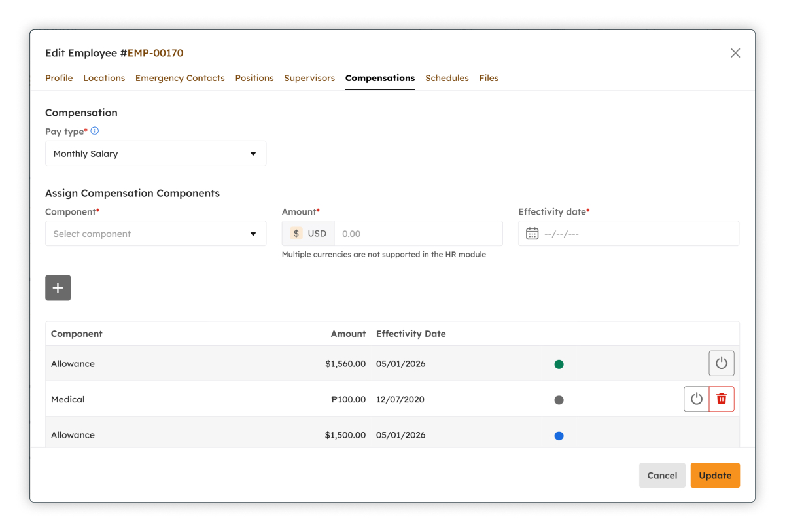Click the Assign Compensation Components heading
785x532 pixels.
(132, 193)
